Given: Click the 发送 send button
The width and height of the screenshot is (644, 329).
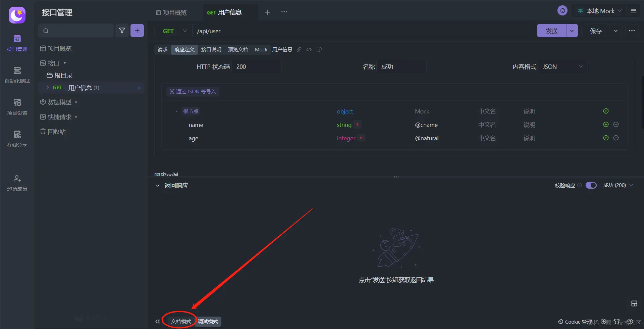Looking at the screenshot, I should coord(552,31).
